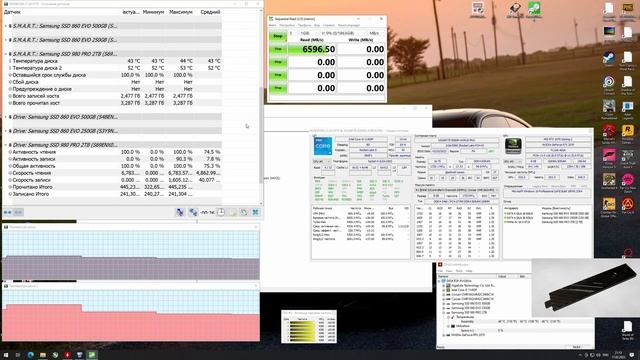Switch to CrystalDiskMark in the taskbar
Image resolution: width=640 pixels, height=360 pixels.
92,355
